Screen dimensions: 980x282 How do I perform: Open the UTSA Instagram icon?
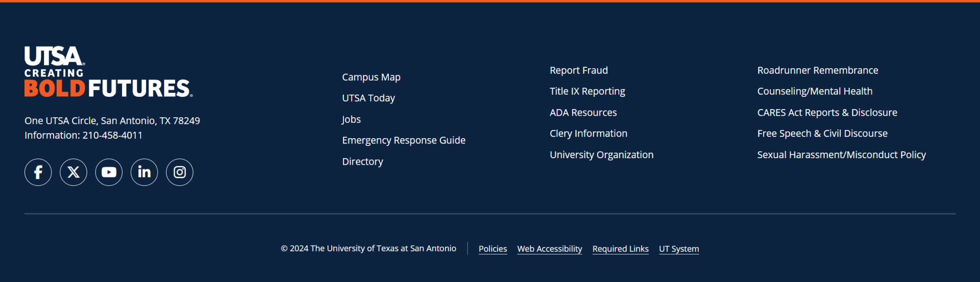(180, 172)
